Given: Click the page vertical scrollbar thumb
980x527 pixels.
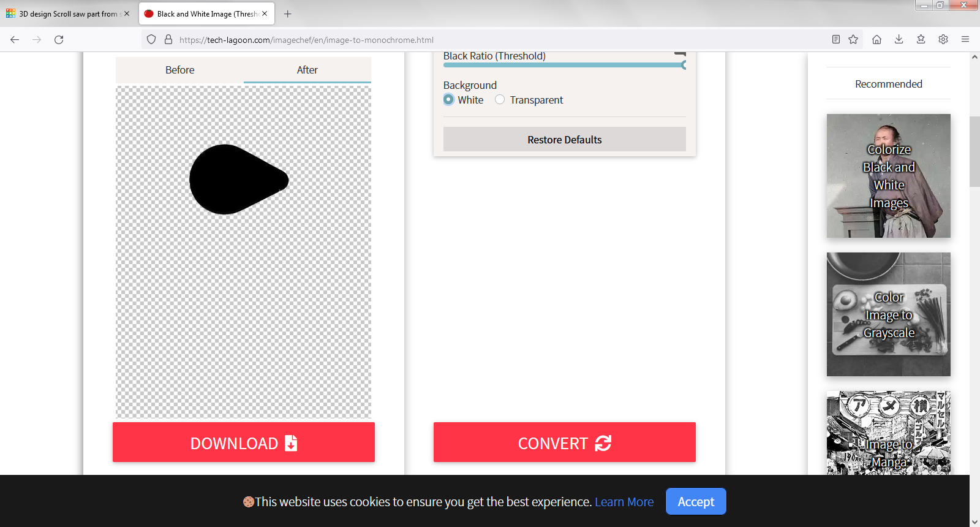Looking at the screenshot, I should click(x=974, y=151).
